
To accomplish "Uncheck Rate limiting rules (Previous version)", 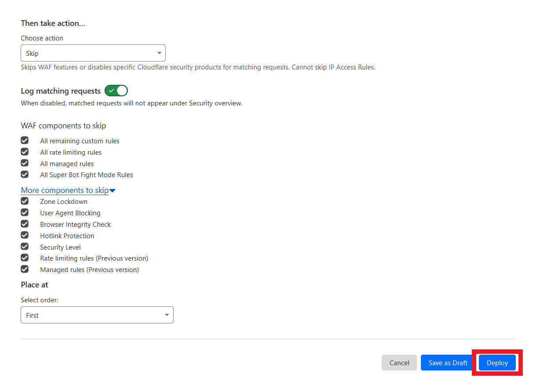I will point(25,258).
